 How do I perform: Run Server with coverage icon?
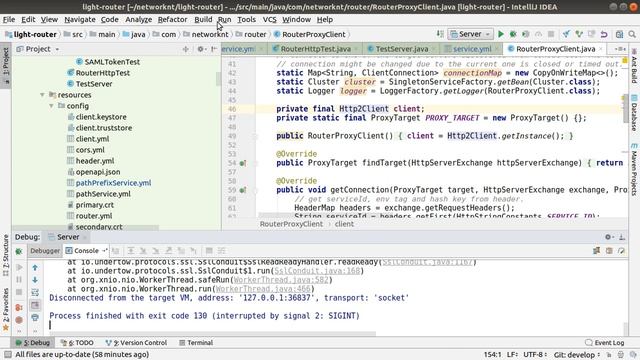click(x=526, y=34)
